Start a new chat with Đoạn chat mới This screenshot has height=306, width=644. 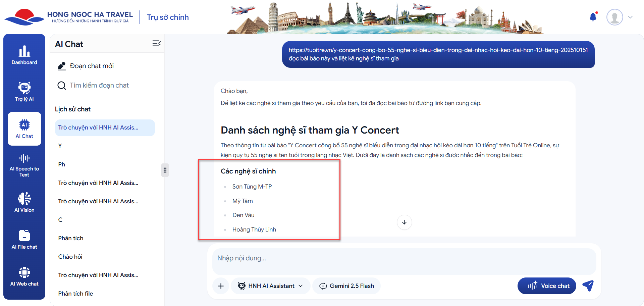coord(92,66)
